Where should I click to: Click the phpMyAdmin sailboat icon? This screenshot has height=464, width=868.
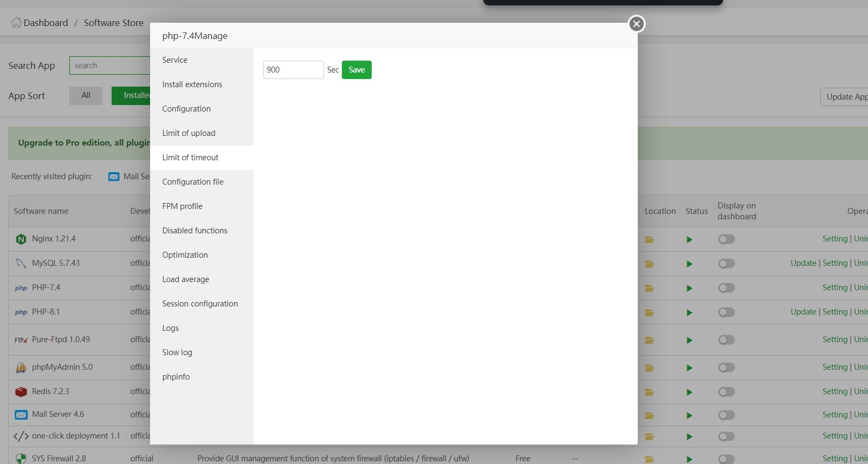(21, 368)
